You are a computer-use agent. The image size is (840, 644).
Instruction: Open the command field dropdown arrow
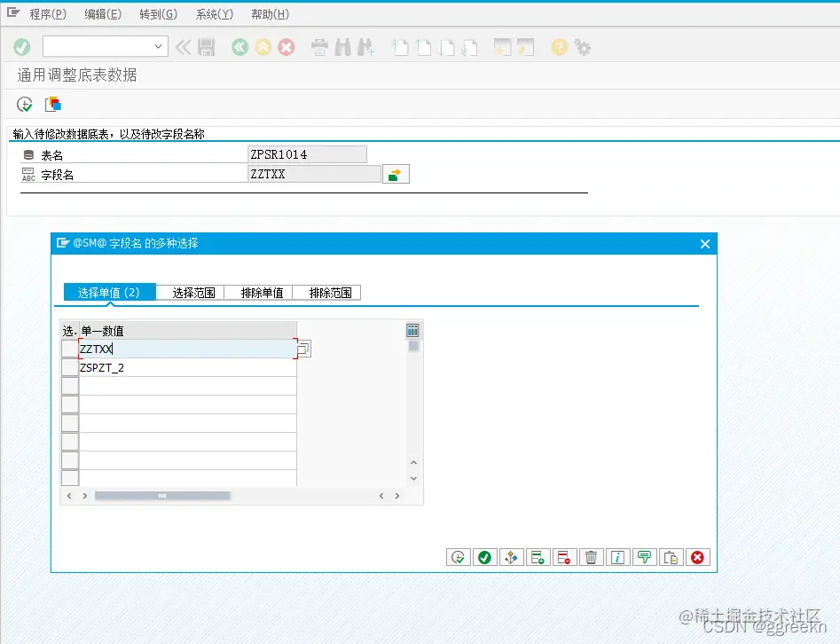point(158,45)
